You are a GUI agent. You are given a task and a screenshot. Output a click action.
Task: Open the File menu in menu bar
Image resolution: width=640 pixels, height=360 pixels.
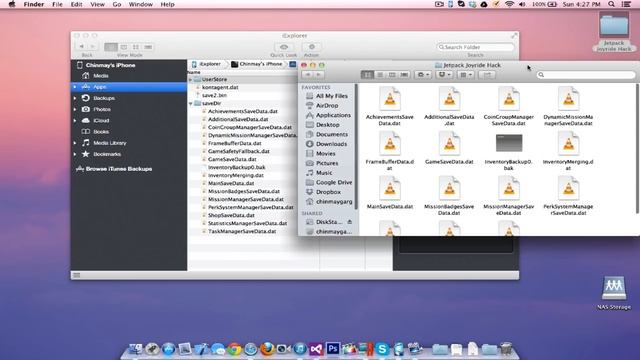tap(57, 4)
